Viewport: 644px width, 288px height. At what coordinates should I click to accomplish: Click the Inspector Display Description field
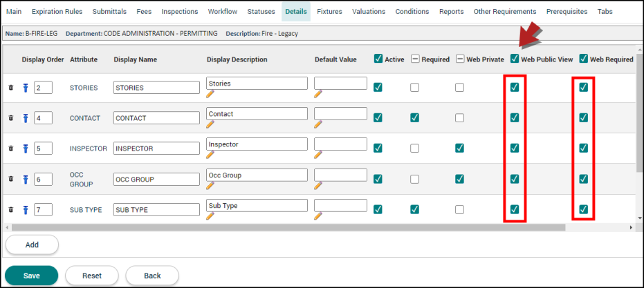[257, 144]
